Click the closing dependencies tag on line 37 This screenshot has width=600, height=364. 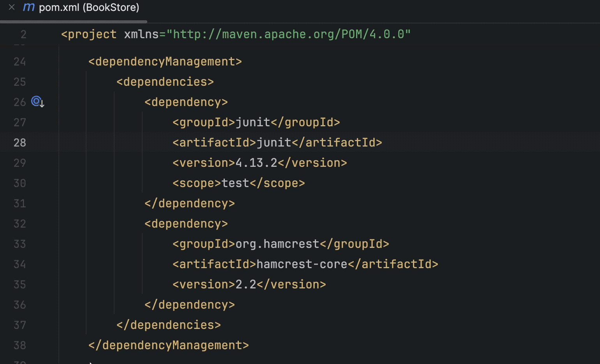pyautogui.click(x=168, y=325)
